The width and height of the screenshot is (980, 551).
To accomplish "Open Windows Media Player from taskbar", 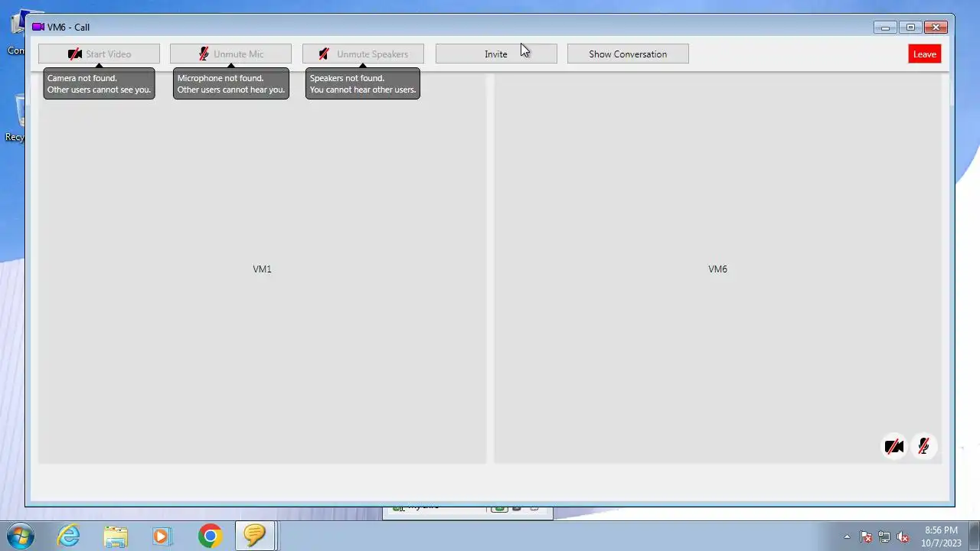I will point(162,536).
